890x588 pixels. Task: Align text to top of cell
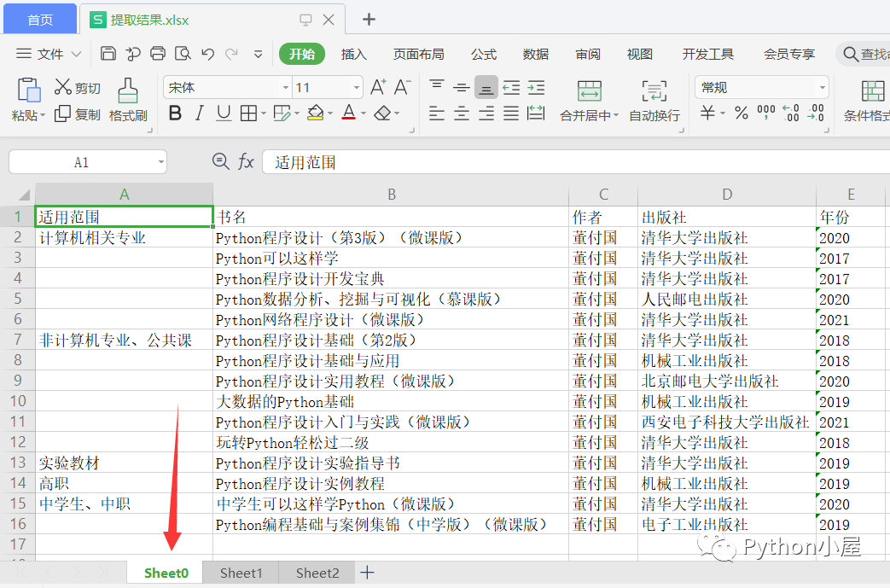[437, 86]
